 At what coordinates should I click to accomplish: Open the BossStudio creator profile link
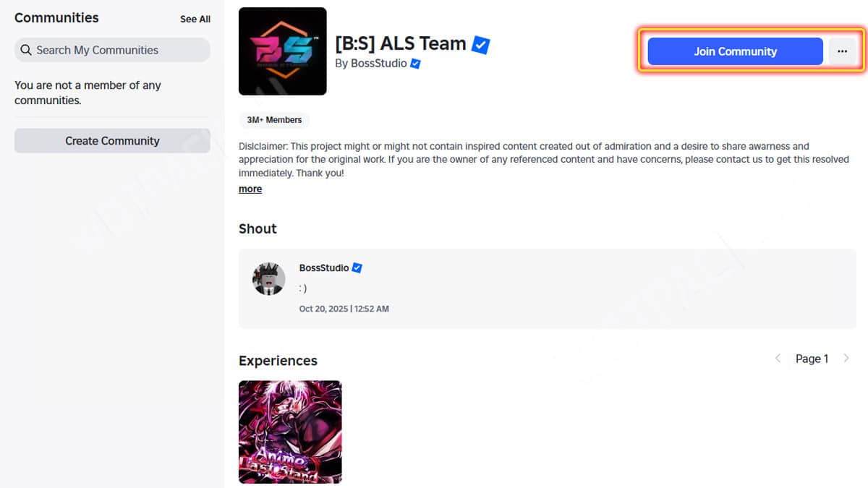378,64
